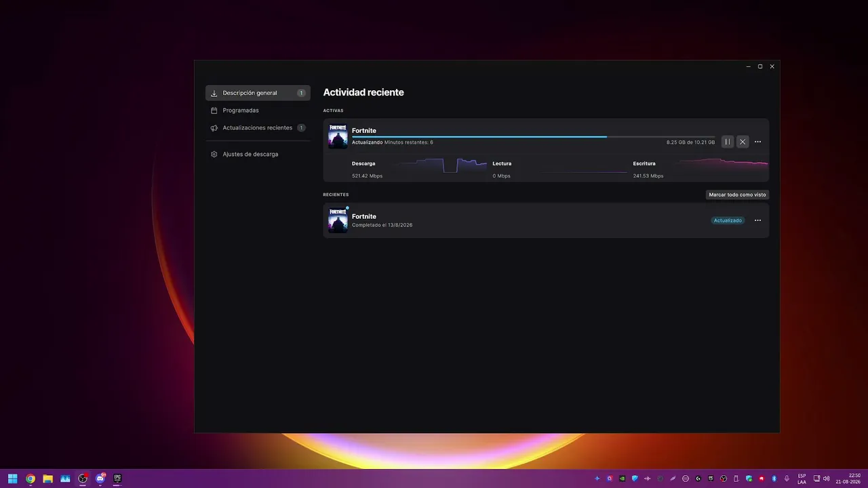Open Windows Security from the system tray
This screenshot has height=488, width=868.
(x=749, y=479)
